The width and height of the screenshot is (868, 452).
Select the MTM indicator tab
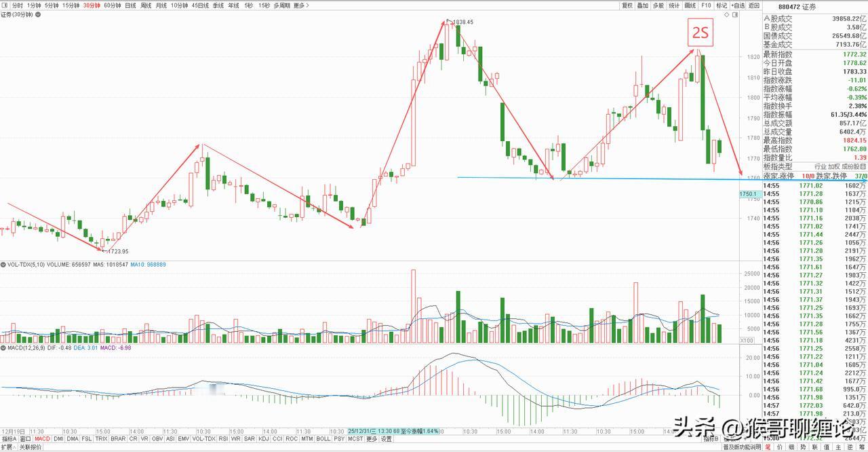pyautogui.click(x=307, y=439)
